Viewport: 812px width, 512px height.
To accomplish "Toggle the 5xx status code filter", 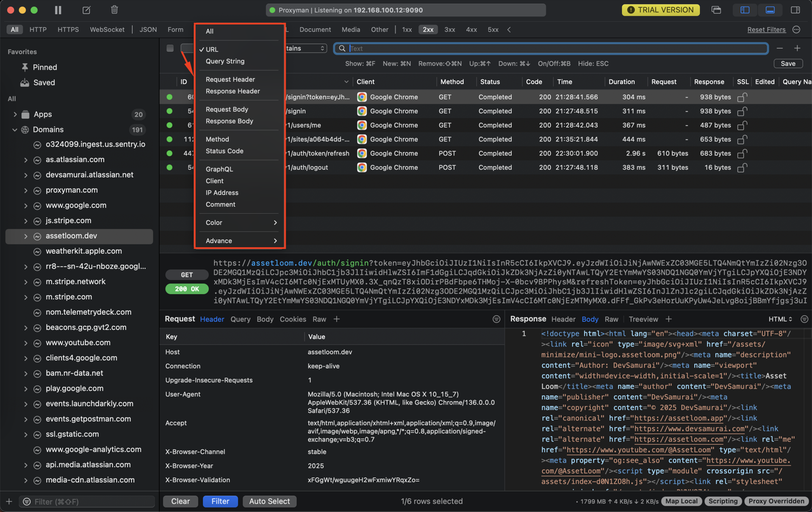I will pyautogui.click(x=493, y=29).
